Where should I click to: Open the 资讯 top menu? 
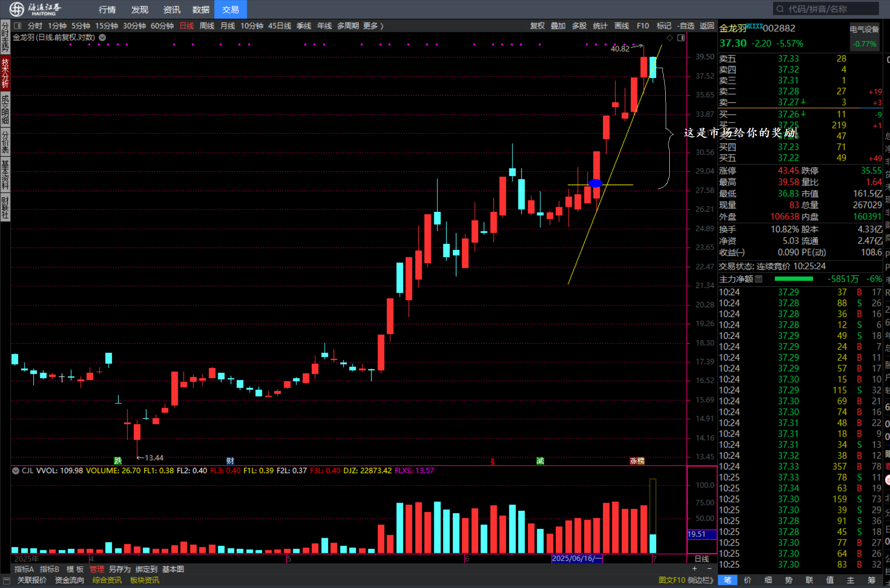[x=171, y=9]
